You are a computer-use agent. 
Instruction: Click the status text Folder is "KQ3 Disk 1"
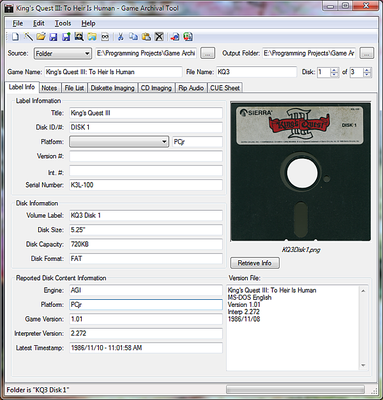(38, 390)
